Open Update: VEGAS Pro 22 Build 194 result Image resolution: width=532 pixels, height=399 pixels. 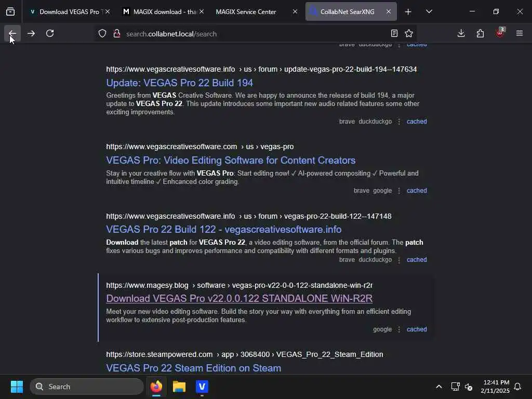179,83
